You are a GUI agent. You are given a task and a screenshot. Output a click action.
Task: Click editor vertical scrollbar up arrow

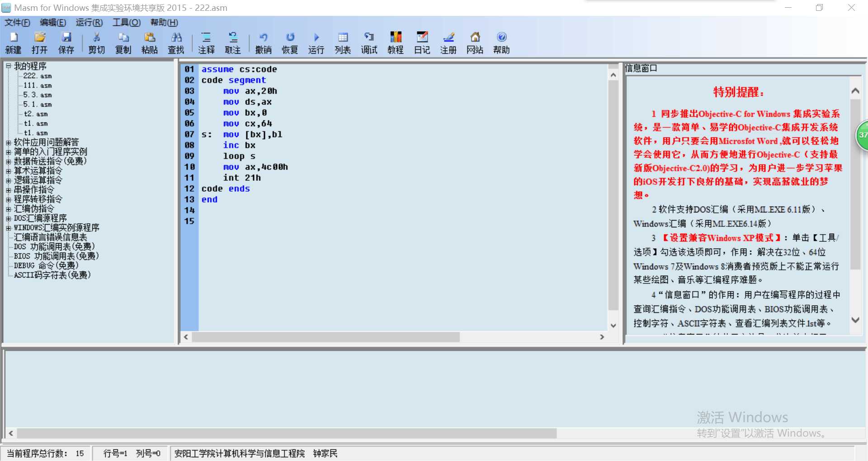click(613, 75)
